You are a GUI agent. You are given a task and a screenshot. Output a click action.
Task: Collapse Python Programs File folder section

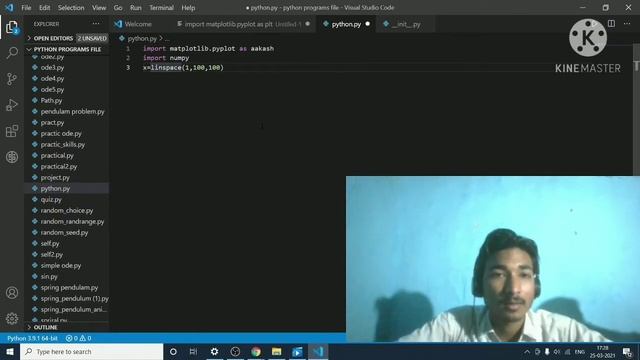[67, 49]
